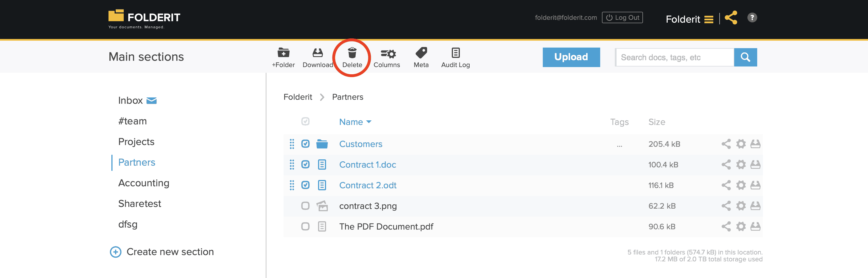Click the contract 3.png image file icon
868x278 pixels.
(x=322, y=206)
